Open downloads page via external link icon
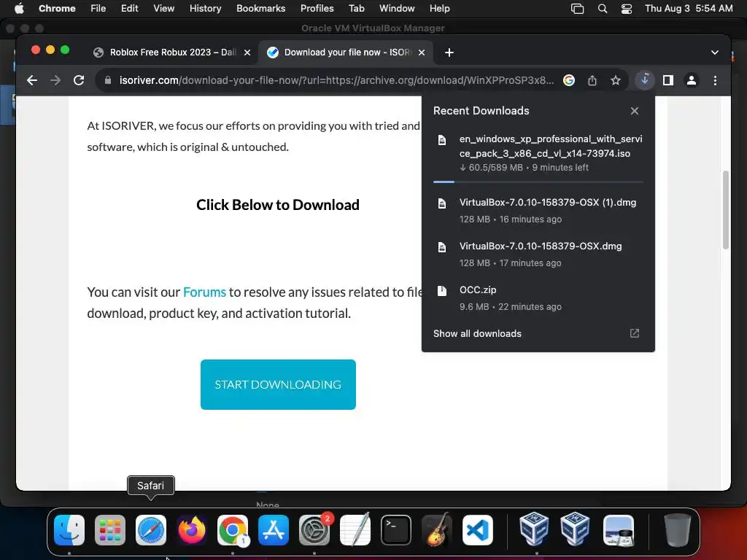The image size is (747, 560). tap(635, 333)
